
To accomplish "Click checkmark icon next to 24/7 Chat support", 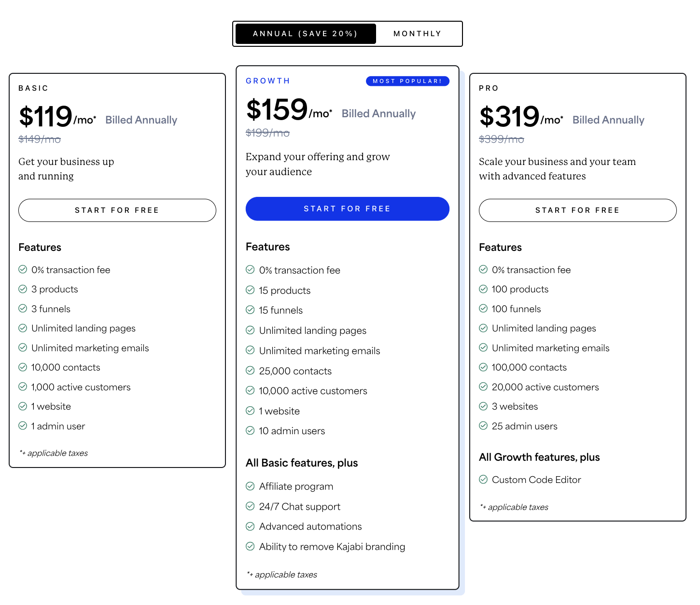I will [250, 506].
